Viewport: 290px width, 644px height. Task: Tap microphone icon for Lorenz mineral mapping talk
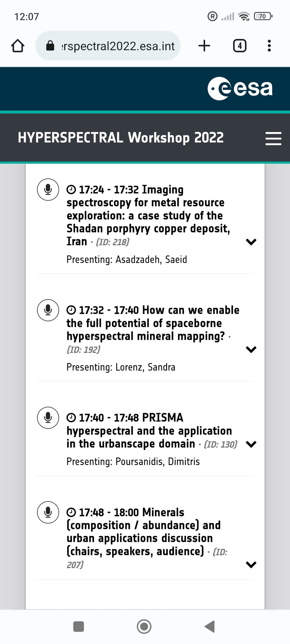(48, 310)
